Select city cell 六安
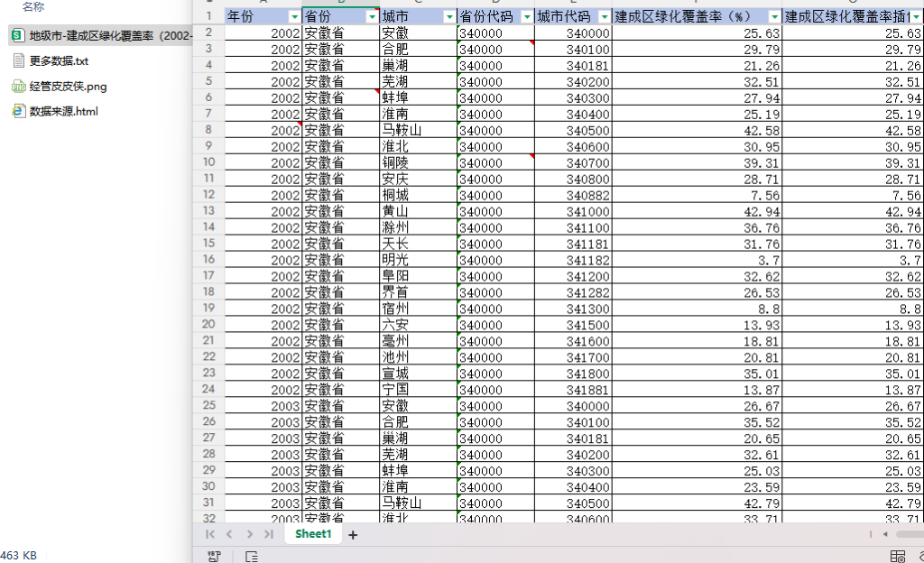This screenshot has width=924, height=563. 418,325
